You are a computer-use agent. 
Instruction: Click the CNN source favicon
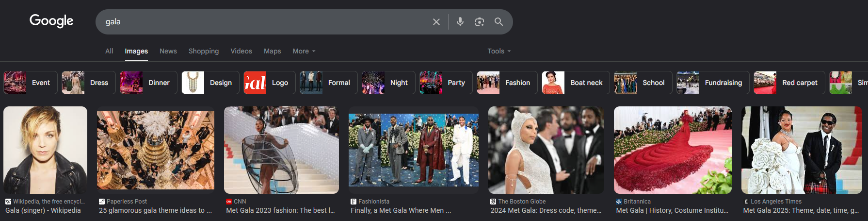229,202
